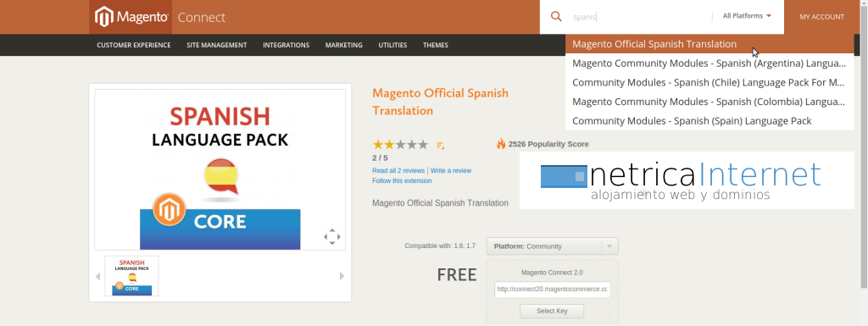Open the Site Management menu

coord(216,46)
